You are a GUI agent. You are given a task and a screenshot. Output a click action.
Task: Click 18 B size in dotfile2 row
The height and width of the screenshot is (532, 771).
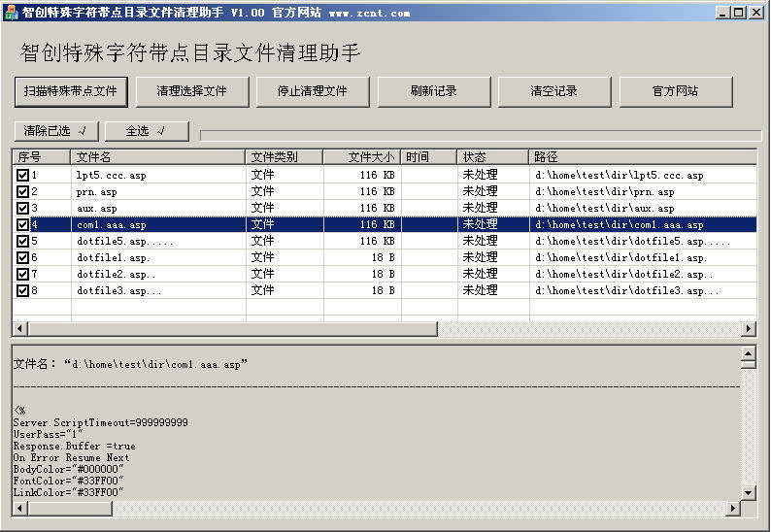pyautogui.click(x=383, y=274)
